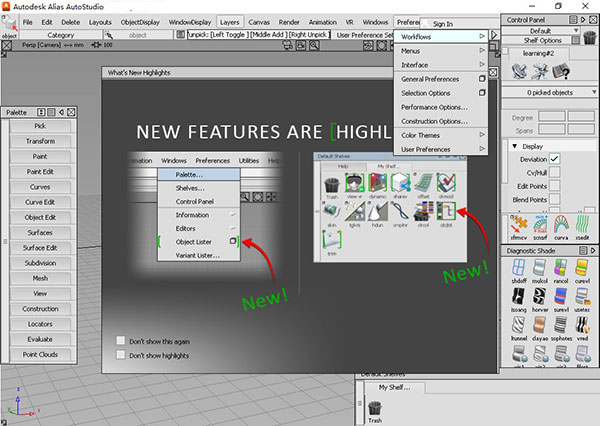This screenshot has height=426, width=600.
Task: Uncheck the Deviation checkbox
Action: (x=554, y=159)
